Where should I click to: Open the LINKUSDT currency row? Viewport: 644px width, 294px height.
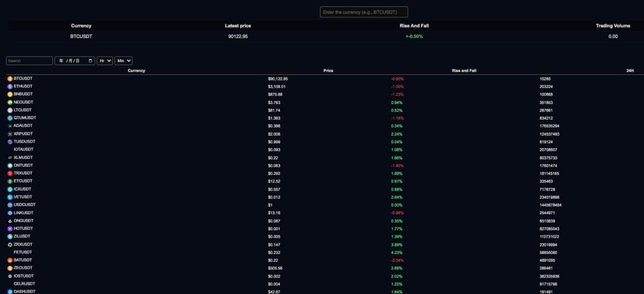tap(24, 213)
